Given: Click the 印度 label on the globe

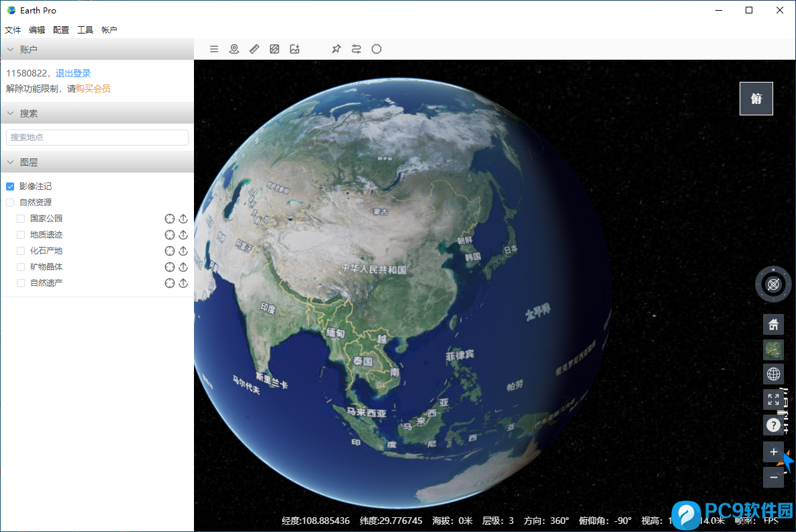Looking at the screenshot, I should (268, 308).
